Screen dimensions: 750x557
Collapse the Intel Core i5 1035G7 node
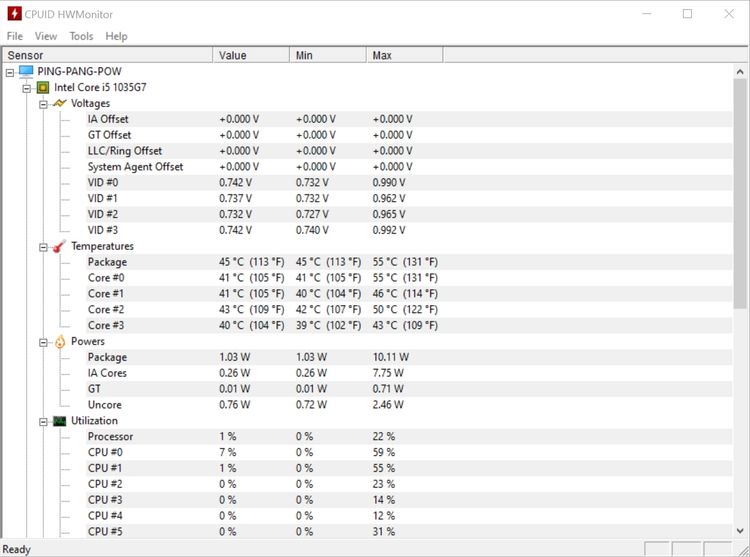27,88
